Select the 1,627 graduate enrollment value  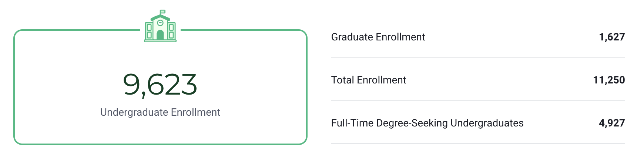tap(612, 37)
